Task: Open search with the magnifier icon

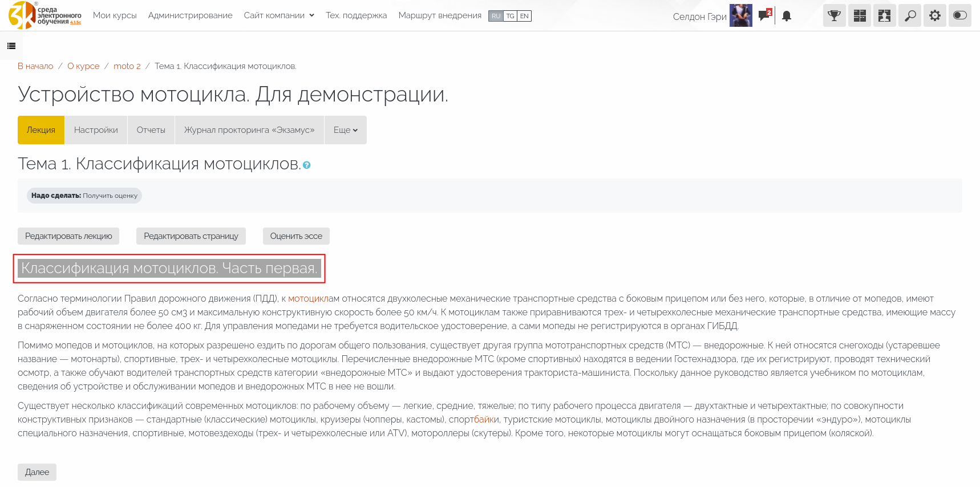Action: click(x=909, y=16)
